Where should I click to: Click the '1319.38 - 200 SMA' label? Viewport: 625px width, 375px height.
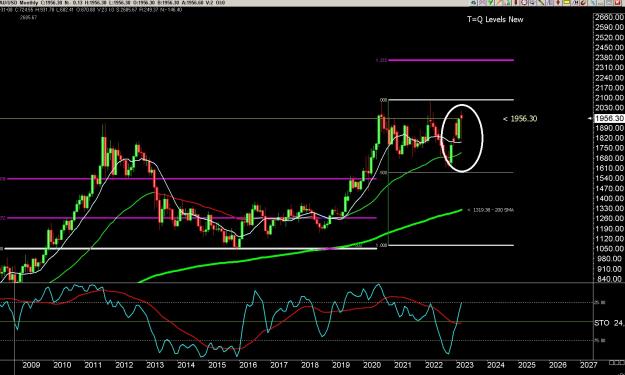tap(493, 210)
